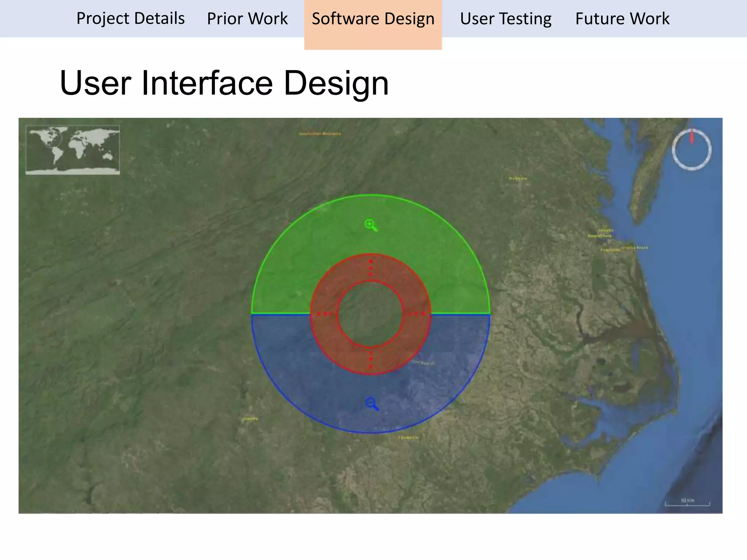Click the blue zoom-out magnifier icon
Screen dimensions: 747x560
click(x=372, y=404)
